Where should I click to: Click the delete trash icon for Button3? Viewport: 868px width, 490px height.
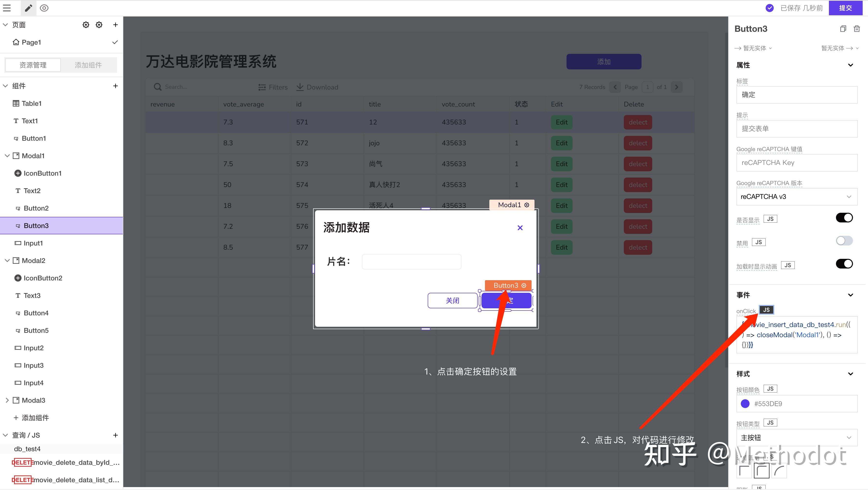(x=857, y=29)
